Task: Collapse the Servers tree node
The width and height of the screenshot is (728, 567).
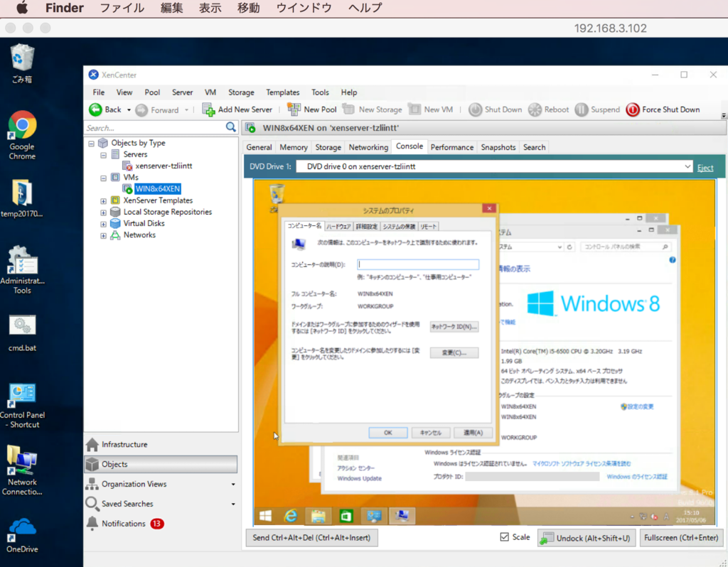Action: coord(104,155)
